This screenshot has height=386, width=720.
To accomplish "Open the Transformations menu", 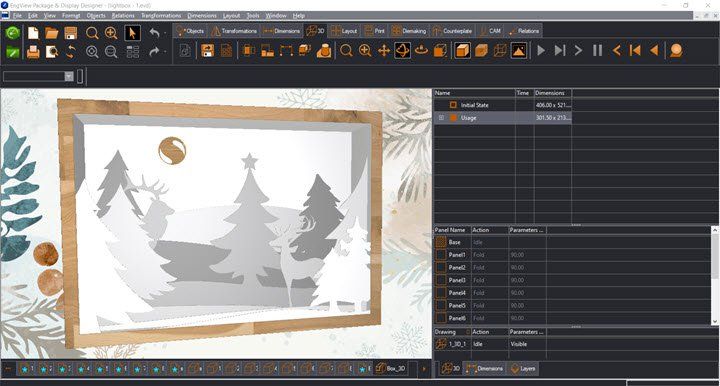I will tap(161, 16).
